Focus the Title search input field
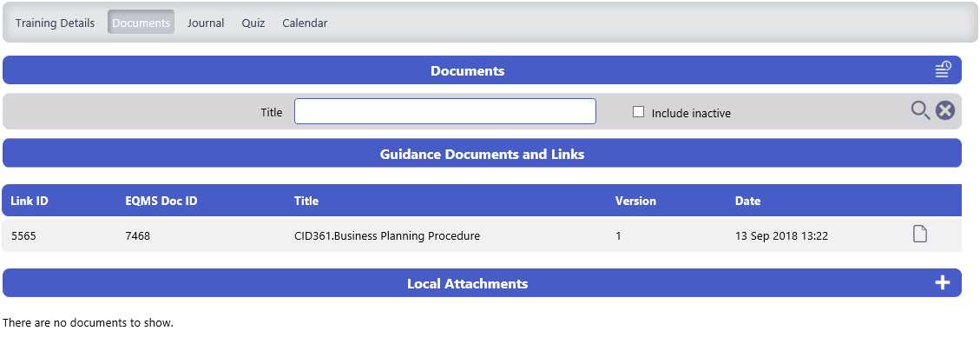This screenshot has width=980, height=344. 445,111
